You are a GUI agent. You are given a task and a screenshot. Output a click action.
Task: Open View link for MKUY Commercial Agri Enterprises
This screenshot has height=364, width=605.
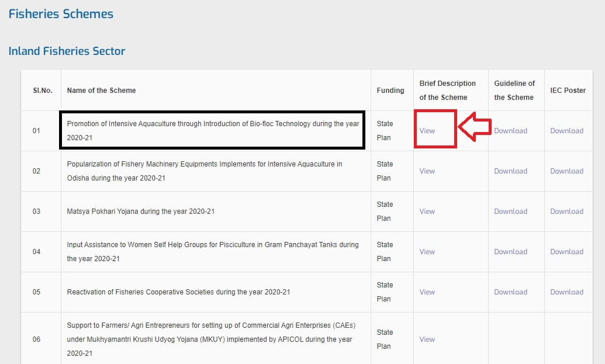click(427, 339)
